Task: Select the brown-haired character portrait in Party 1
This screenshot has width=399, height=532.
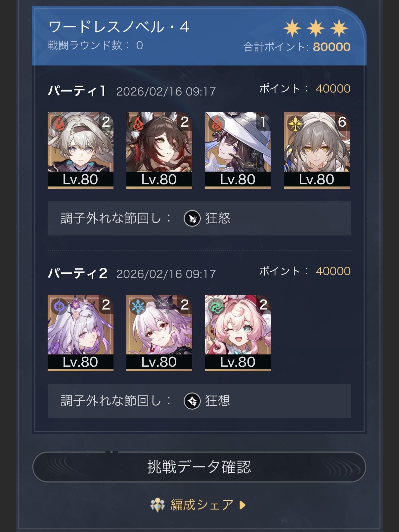Action: [159, 150]
